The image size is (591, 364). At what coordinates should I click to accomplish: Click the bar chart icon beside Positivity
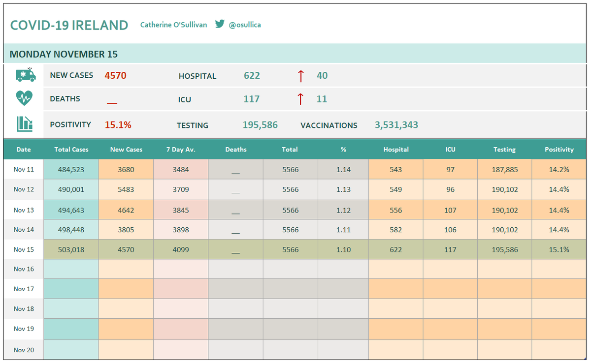pos(25,123)
